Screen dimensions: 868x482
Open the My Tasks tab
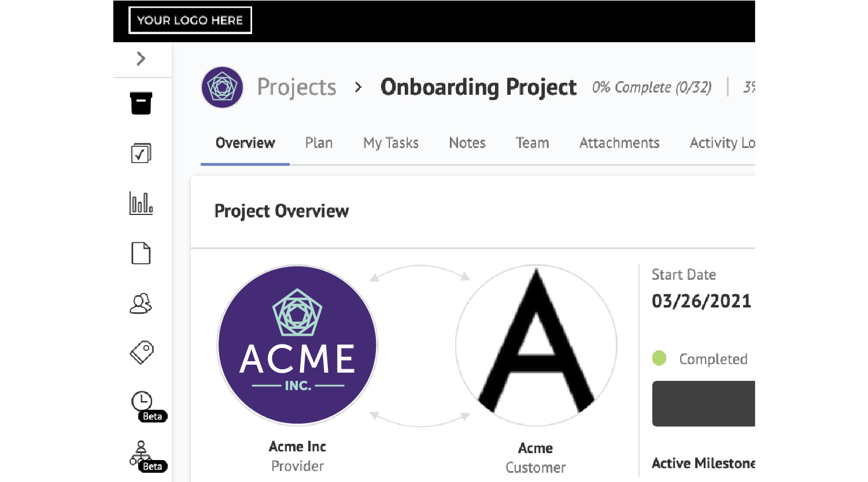tap(391, 143)
